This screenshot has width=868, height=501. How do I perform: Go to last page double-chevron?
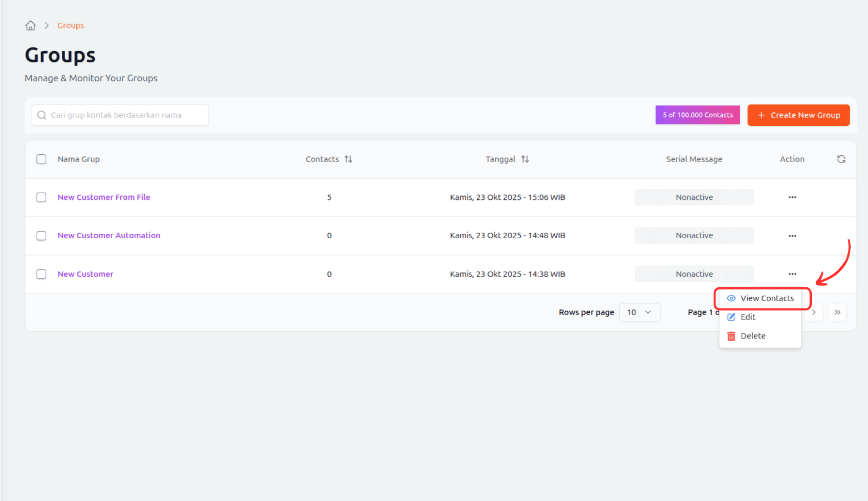click(x=837, y=312)
